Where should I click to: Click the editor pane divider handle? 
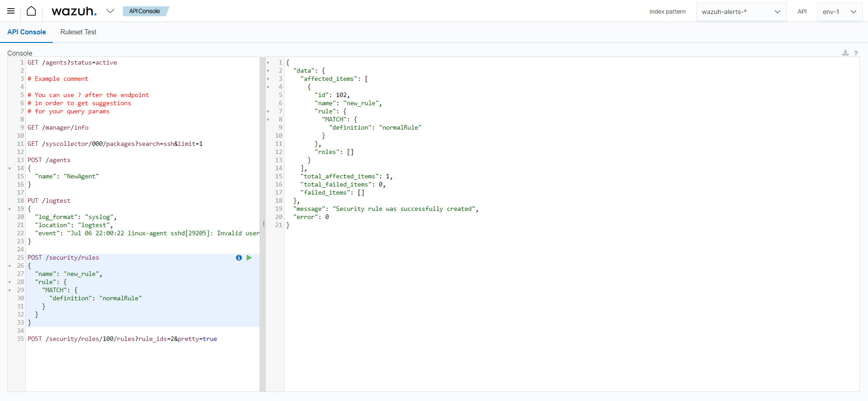pyautogui.click(x=263, y=224)
